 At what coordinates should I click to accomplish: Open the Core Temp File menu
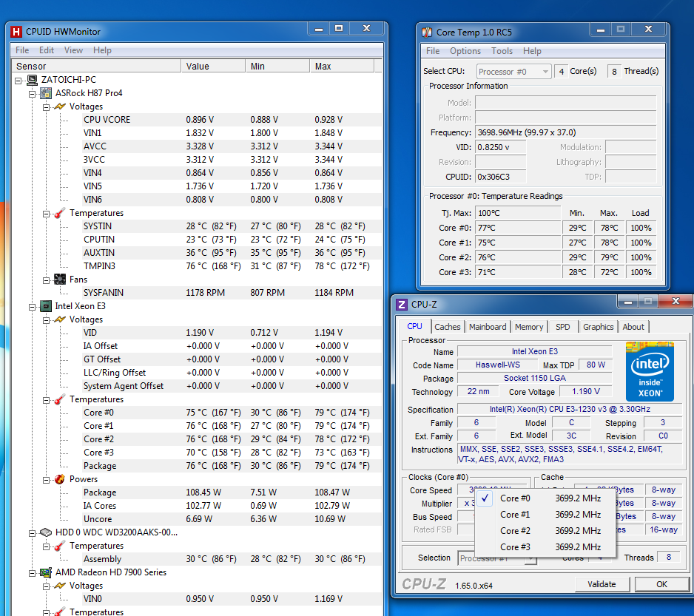pyautogui.click(x=433, y=51)
